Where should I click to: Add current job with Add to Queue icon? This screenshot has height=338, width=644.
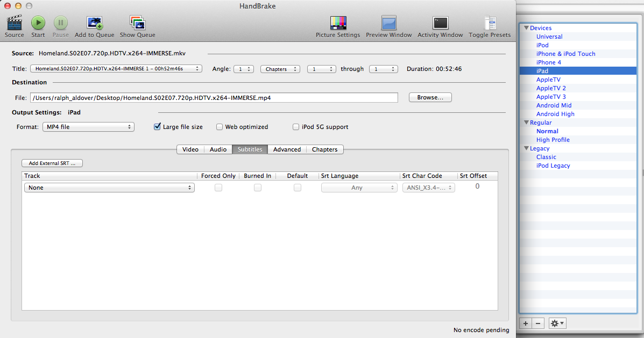95,23
